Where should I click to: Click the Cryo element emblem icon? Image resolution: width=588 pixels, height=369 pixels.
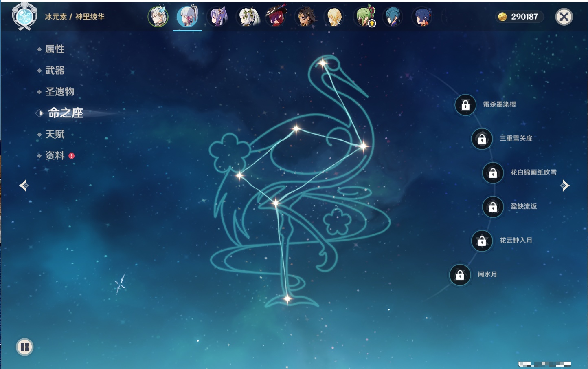tap(25, 16)
